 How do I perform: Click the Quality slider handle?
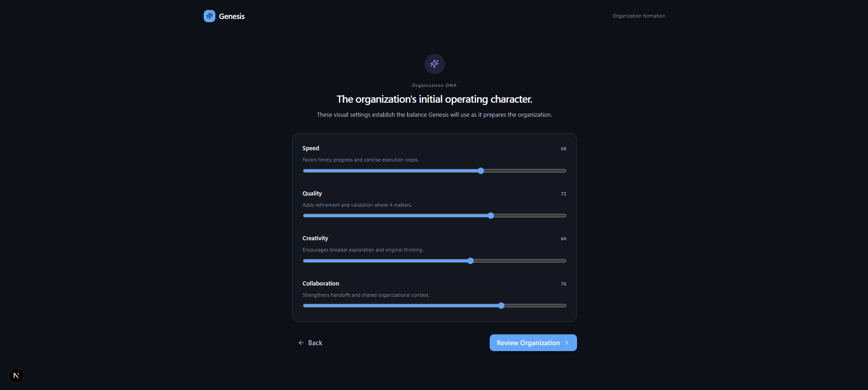pos(491,216)
